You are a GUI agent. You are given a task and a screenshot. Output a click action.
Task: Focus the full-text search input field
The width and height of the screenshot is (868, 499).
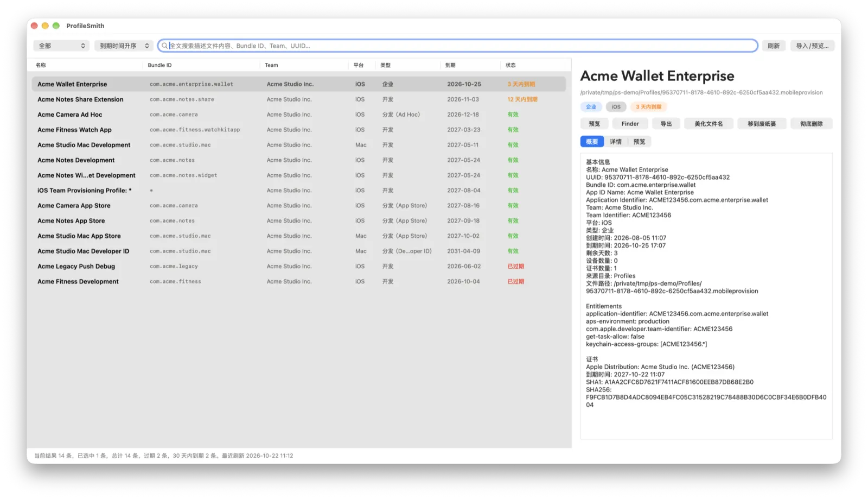pyautogui.click(x=457, y=46)
